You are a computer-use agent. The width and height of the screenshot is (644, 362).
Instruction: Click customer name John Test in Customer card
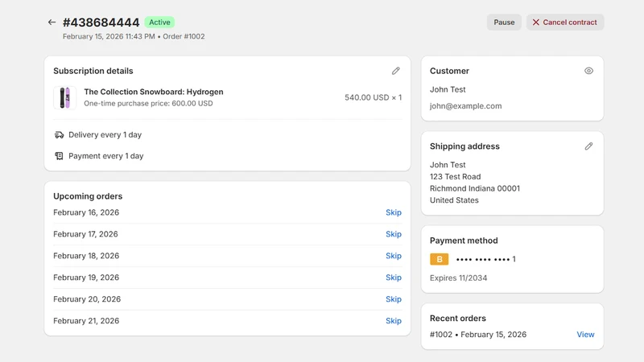coord(448,89)
